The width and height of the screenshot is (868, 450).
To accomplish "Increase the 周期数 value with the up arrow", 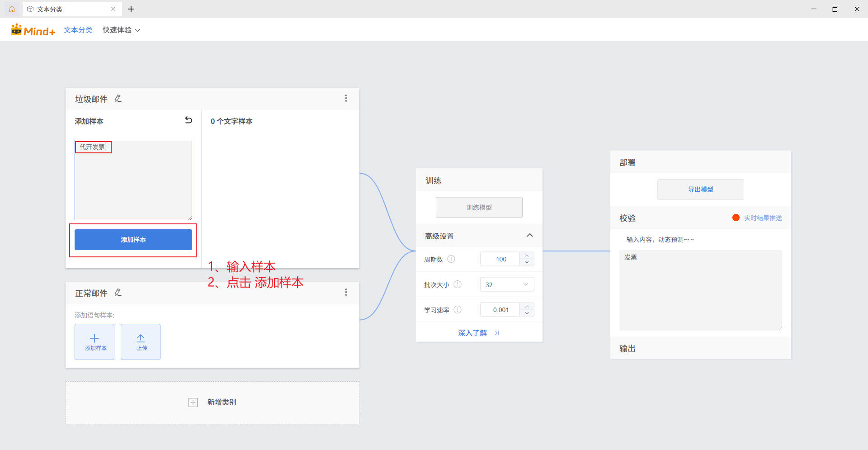I will 527,256.
